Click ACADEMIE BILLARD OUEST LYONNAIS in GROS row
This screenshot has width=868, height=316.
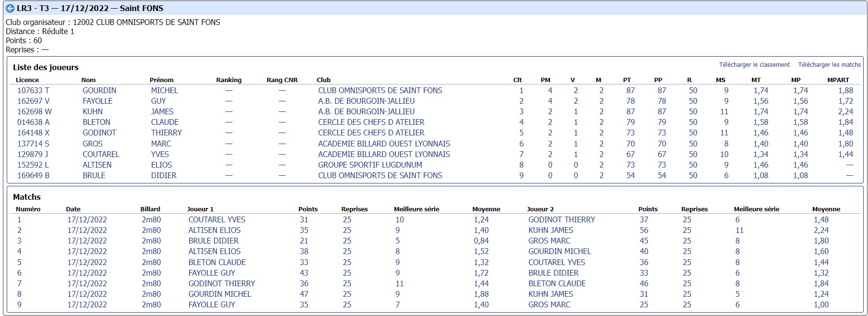point(384,144)
